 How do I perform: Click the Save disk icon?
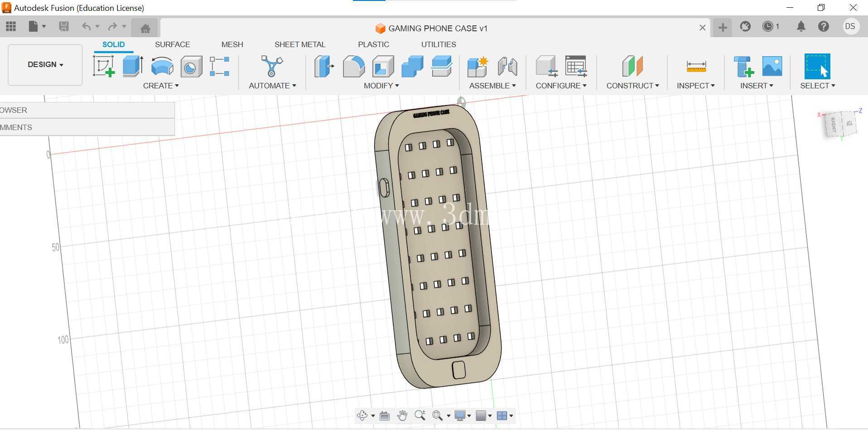pyautogui.click(x=64, y=27)
